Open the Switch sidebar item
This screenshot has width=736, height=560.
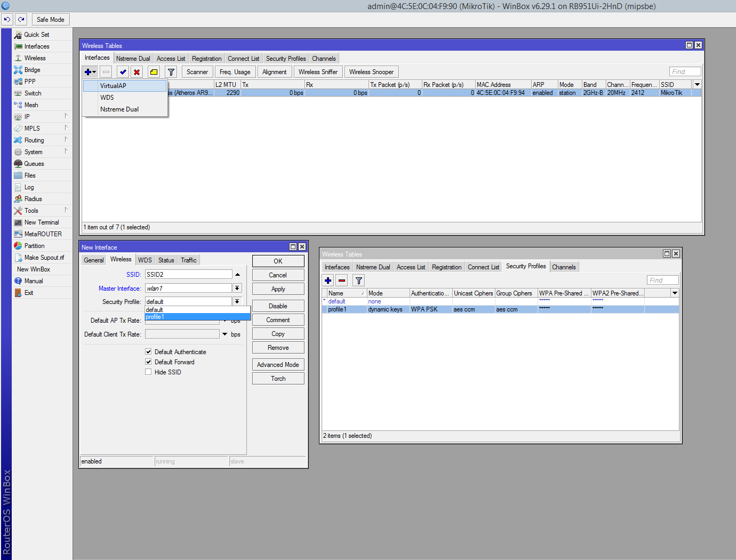click(33, 93)
